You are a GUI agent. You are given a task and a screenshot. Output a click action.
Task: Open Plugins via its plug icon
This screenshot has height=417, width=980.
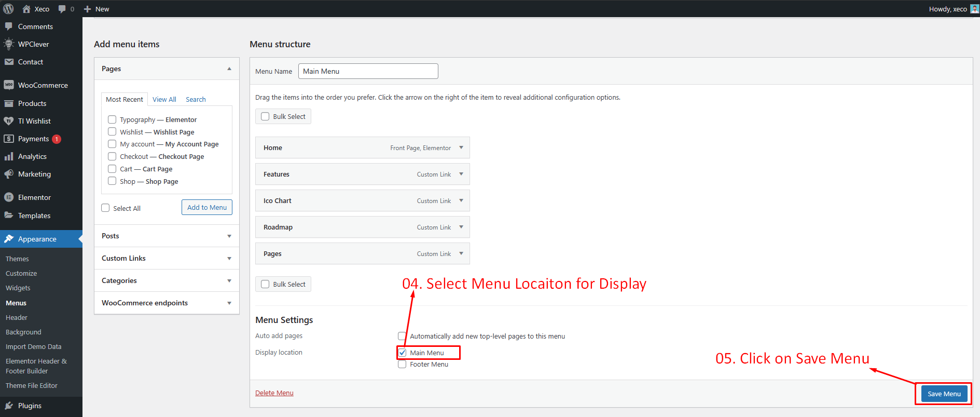[x=9, y=406]
